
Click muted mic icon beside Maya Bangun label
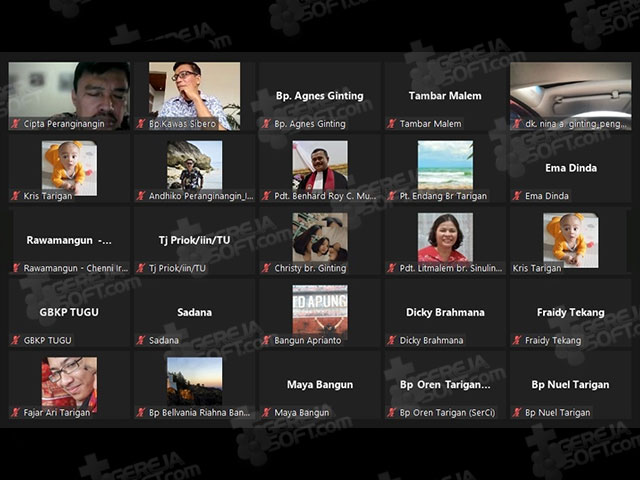267,413
